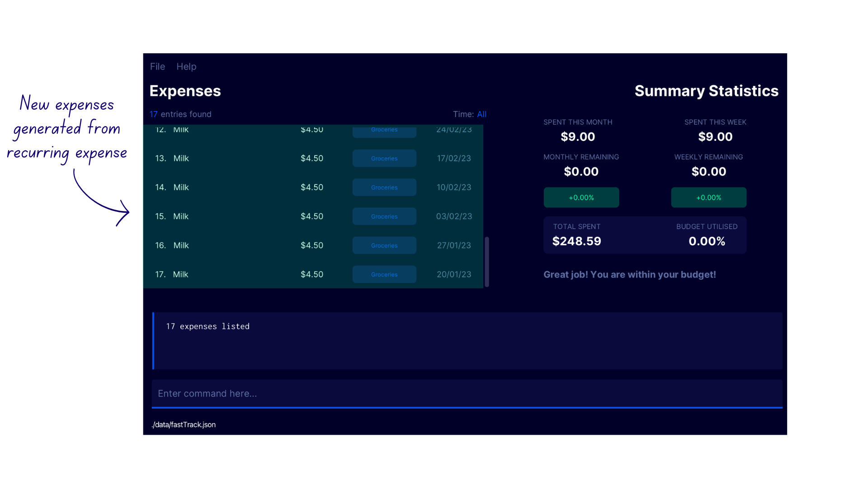Click Groceries tag on expense 15

[x=384, y=216]
